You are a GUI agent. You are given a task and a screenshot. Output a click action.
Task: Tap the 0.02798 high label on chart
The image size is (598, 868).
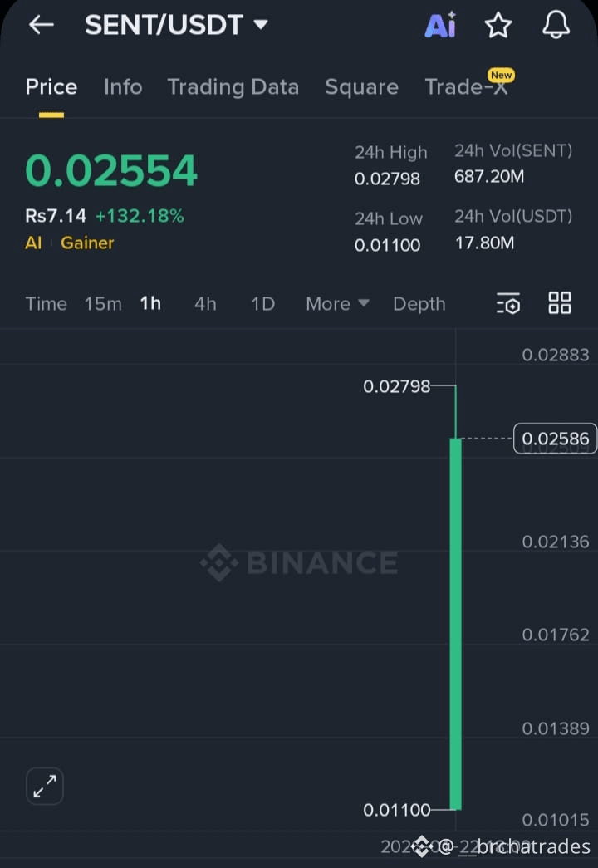(x=396, y=386)
